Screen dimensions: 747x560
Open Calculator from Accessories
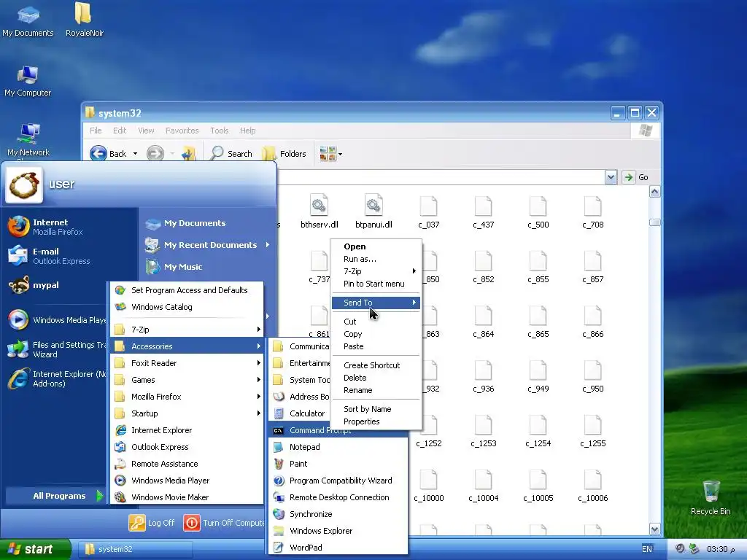(x=299, y=413)
